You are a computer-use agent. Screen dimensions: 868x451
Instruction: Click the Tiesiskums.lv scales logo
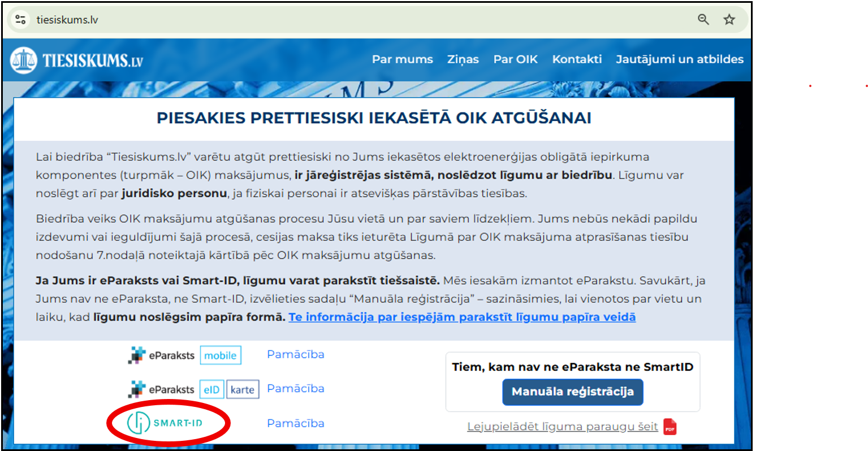tap(24, 60)
